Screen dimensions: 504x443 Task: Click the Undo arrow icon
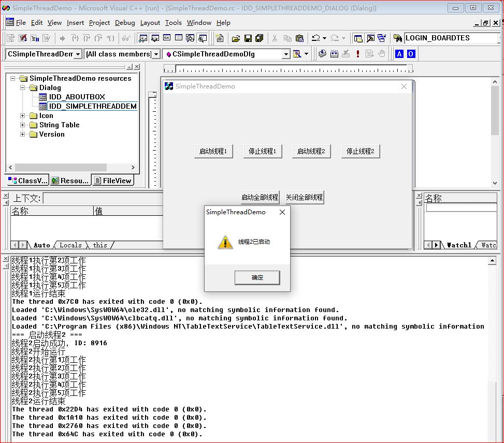(316, 38)
